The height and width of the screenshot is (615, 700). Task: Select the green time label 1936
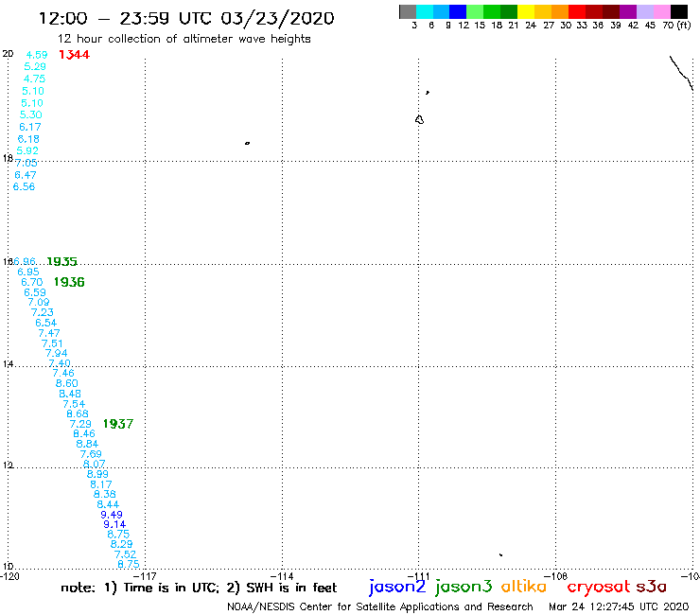[x=69, y=282]
